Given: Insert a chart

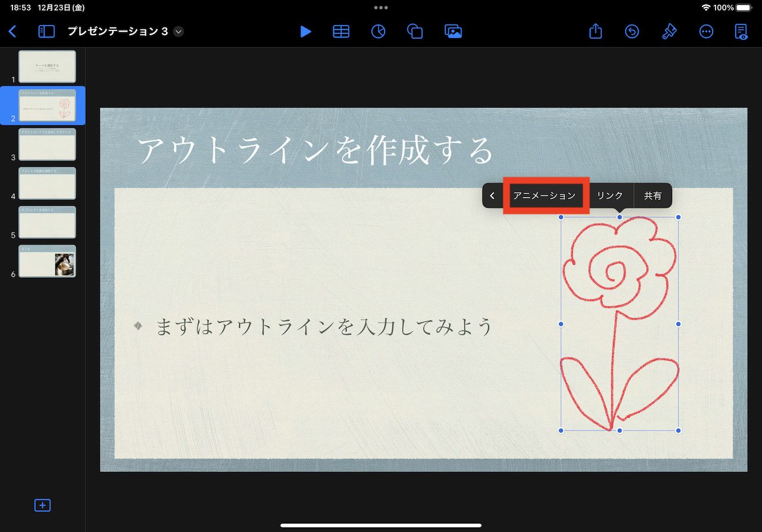Looking at the screenshot, I should [378, 32].
